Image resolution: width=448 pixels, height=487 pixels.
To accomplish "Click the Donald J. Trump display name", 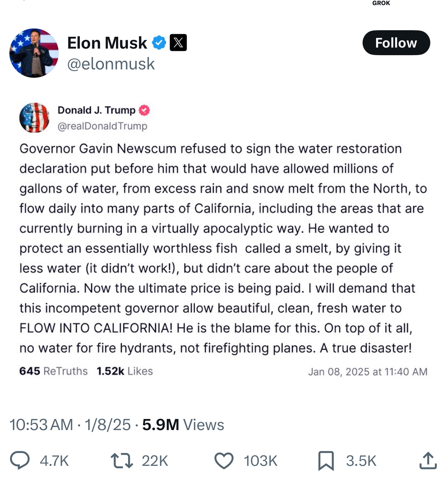I will coord(96,110).
